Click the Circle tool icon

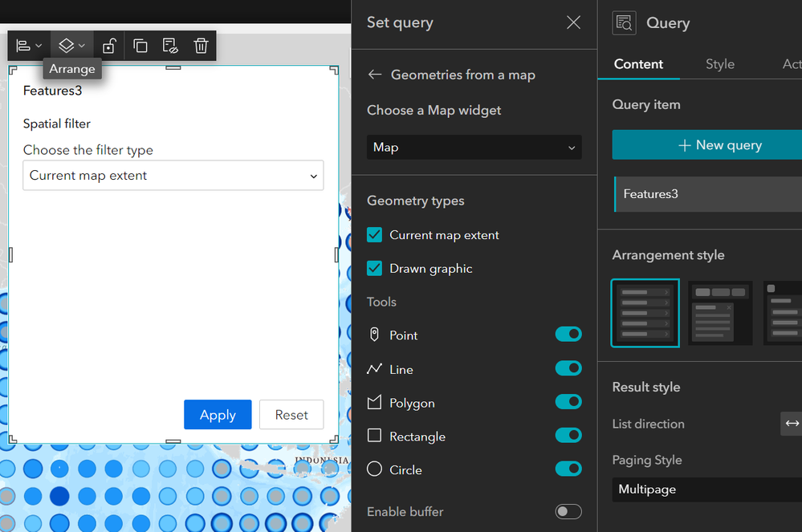[x=374, y=469]
